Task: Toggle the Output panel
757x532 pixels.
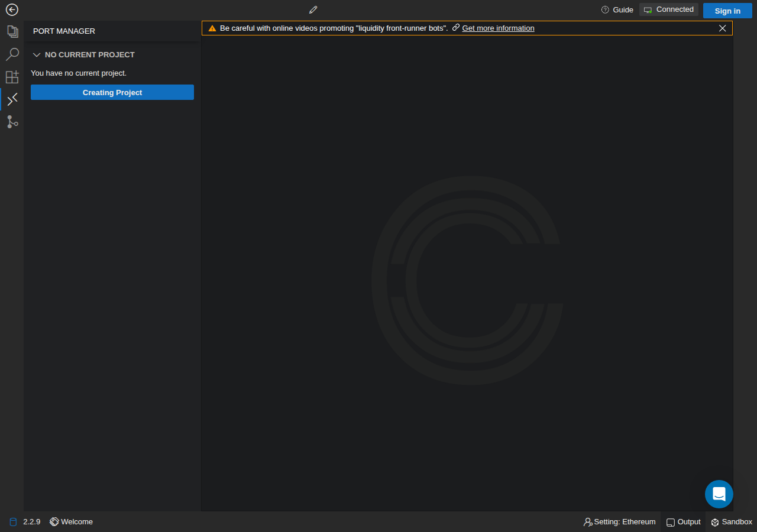Action: 683,522
